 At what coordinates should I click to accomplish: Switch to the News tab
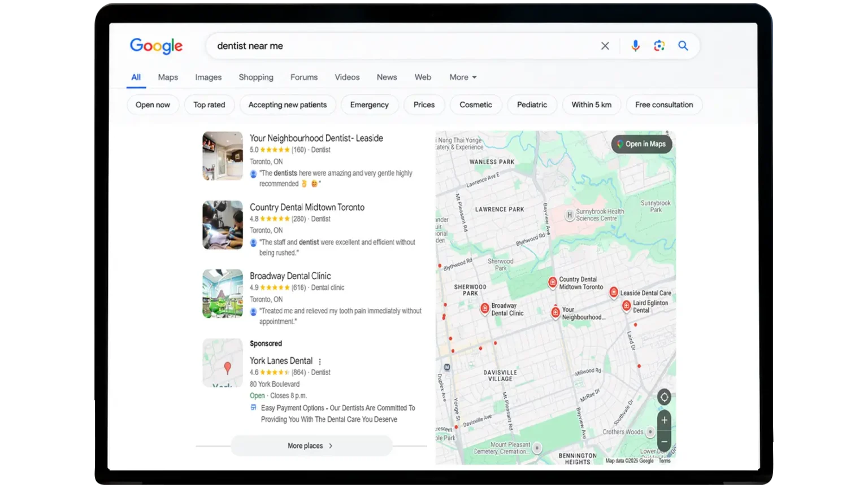(387, 77)
